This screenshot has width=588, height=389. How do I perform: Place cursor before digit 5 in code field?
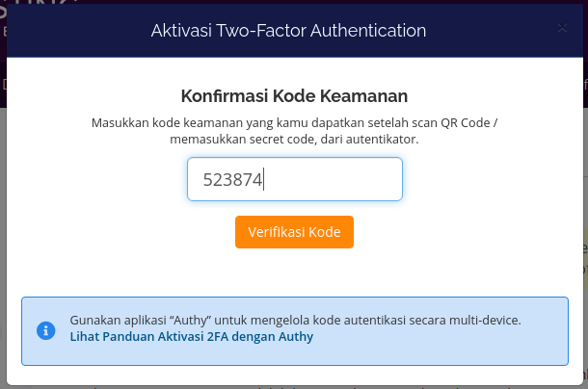pos(203,179)
